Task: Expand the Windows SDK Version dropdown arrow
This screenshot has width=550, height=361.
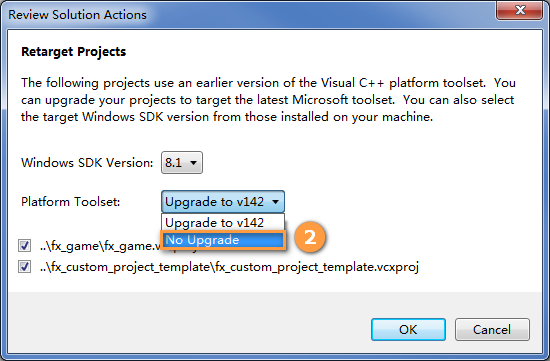Action: pyautogui.click(x=193, y=163)
